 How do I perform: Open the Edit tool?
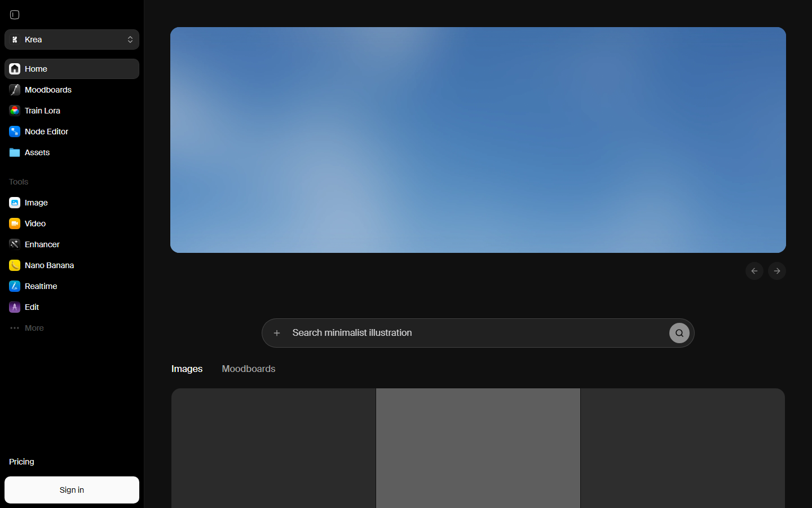(72, 307)
